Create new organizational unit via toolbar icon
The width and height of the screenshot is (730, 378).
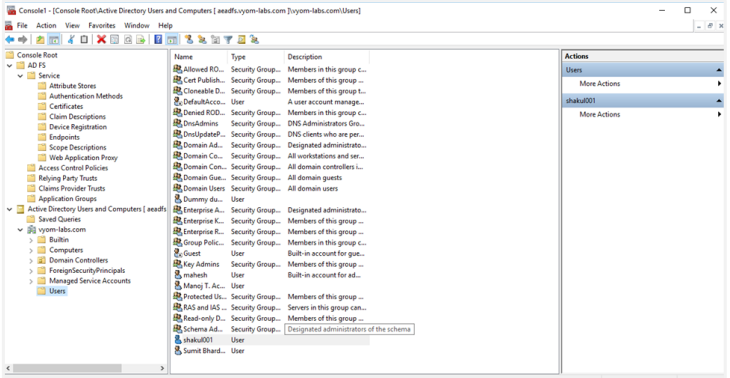coord(215,40)
